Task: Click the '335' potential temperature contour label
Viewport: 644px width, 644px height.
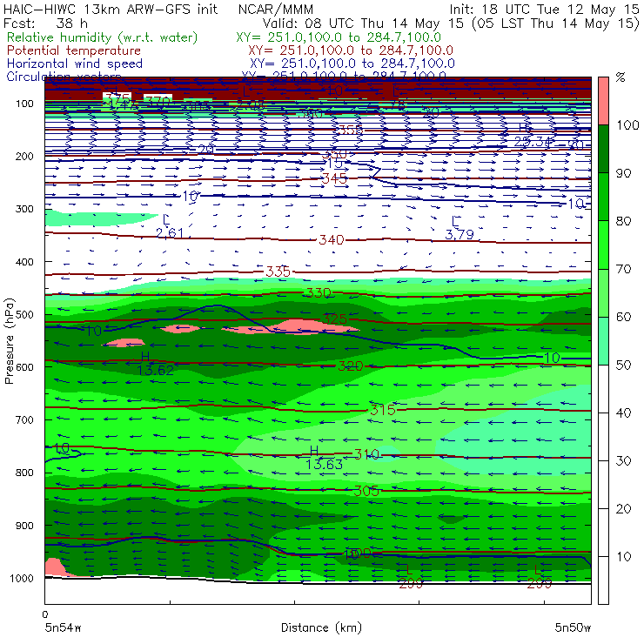Action: coord(278,272)
